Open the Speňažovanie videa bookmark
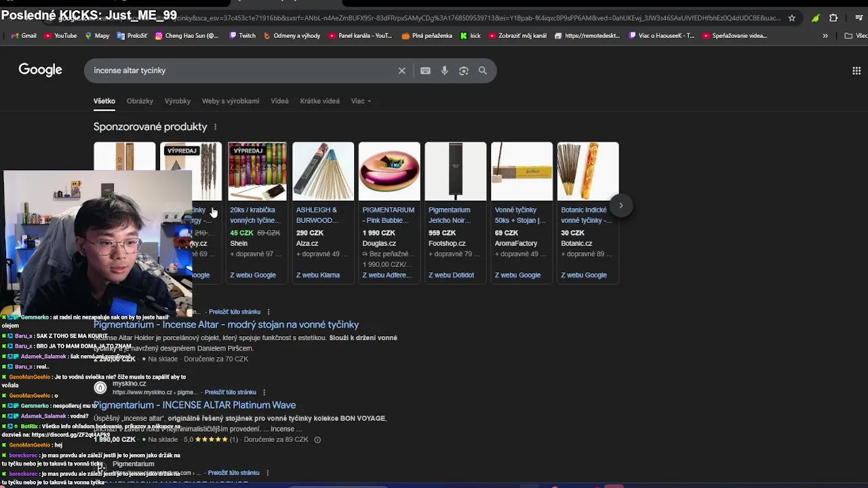 (735, 36)
